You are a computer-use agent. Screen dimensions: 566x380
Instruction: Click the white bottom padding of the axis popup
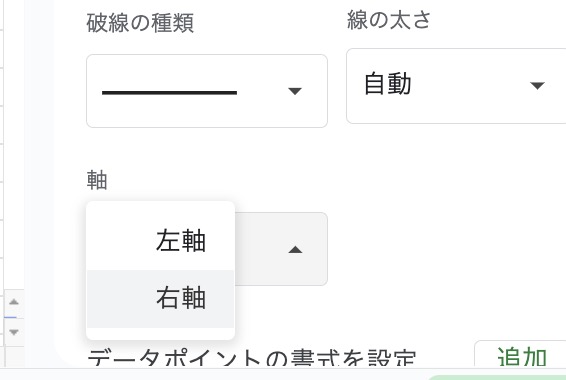pos(160,333)
